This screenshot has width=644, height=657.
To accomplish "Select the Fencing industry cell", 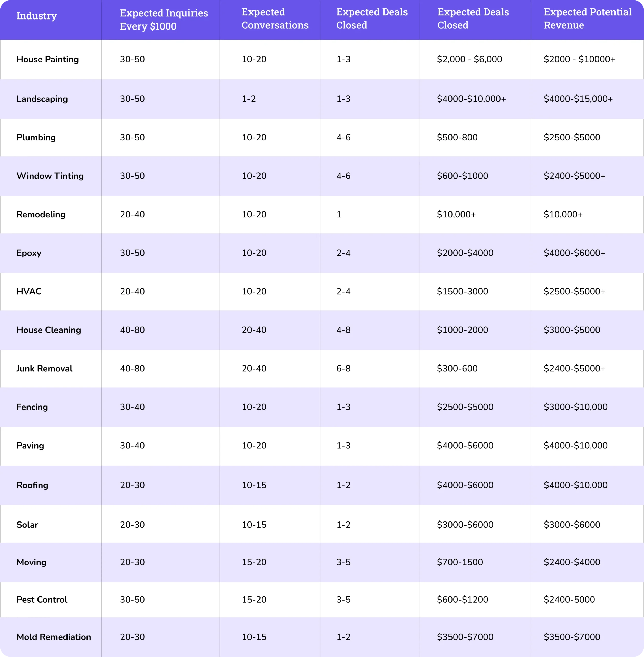I will pos(32,407).
